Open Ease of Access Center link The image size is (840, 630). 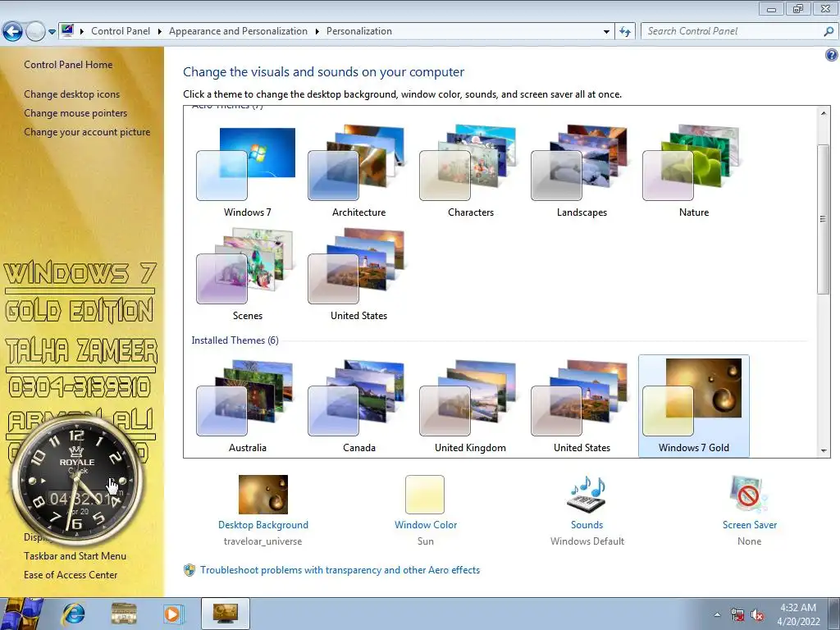pos(71,575)
